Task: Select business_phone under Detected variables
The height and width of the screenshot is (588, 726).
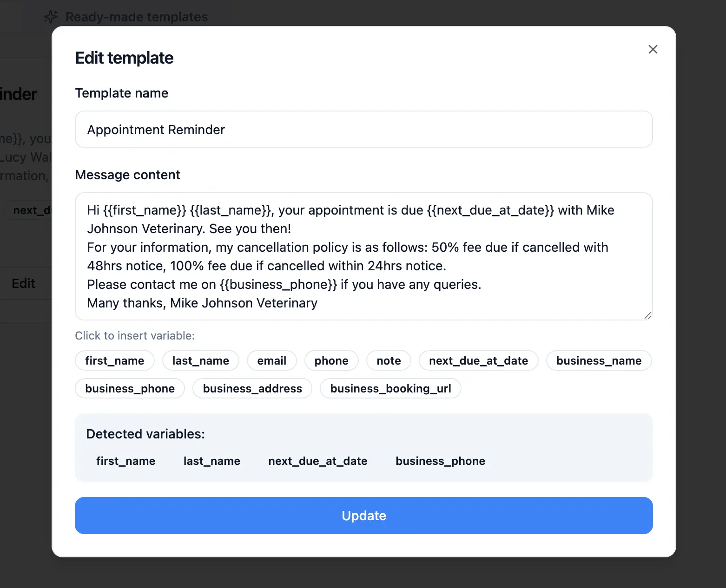Action: pyautogui.click(x=440, y=461)
